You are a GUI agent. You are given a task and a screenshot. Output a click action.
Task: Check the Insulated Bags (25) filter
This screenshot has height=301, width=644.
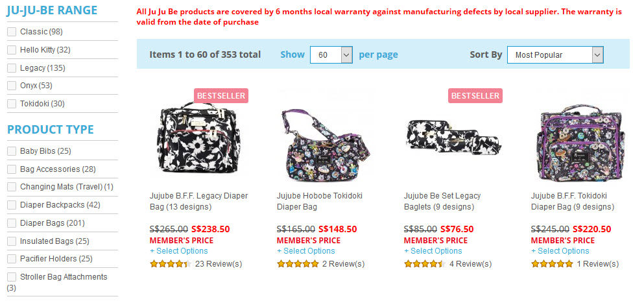(x=12, y=241)
